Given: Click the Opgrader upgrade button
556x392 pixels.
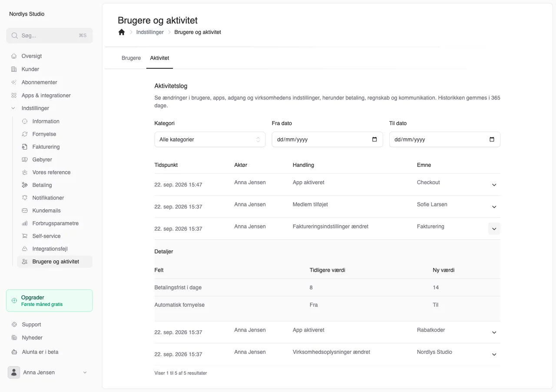Looking at the screenshot, I should [x=49, y=301].
